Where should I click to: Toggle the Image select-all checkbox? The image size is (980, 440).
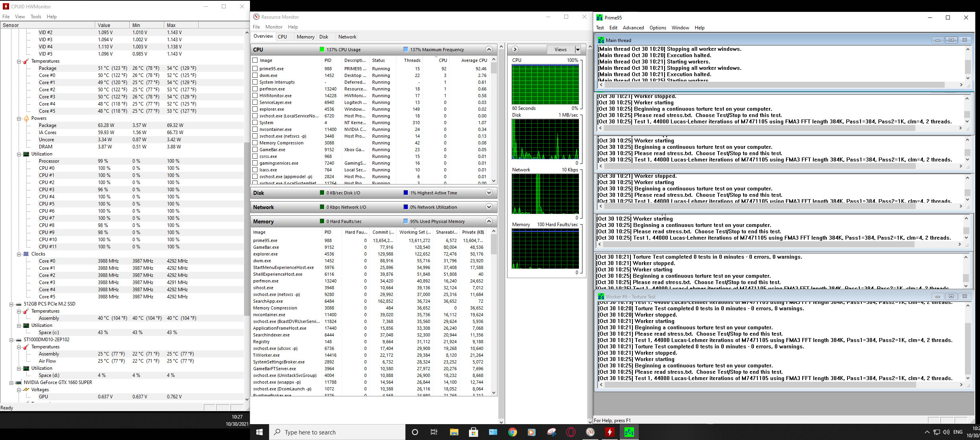(255, 60)
